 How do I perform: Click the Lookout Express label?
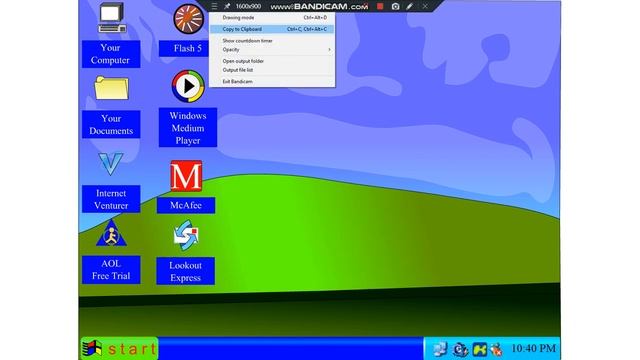pyautogui.click(x=185, y=271)
